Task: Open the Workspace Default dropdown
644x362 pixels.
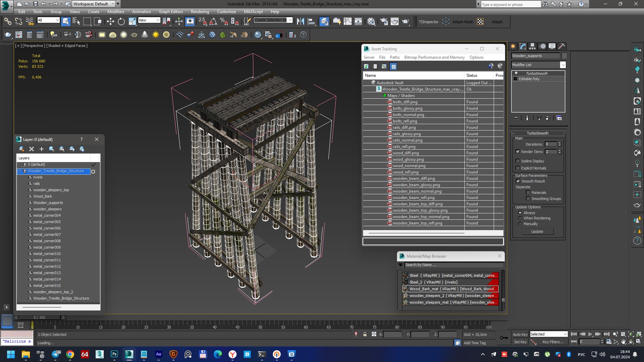Action: [94, 4]
